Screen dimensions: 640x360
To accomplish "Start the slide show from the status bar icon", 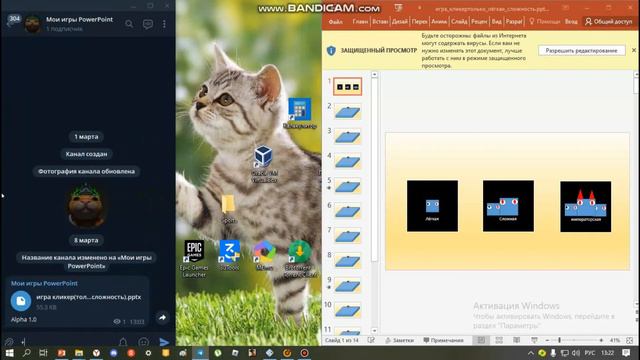I will point(534,340).
